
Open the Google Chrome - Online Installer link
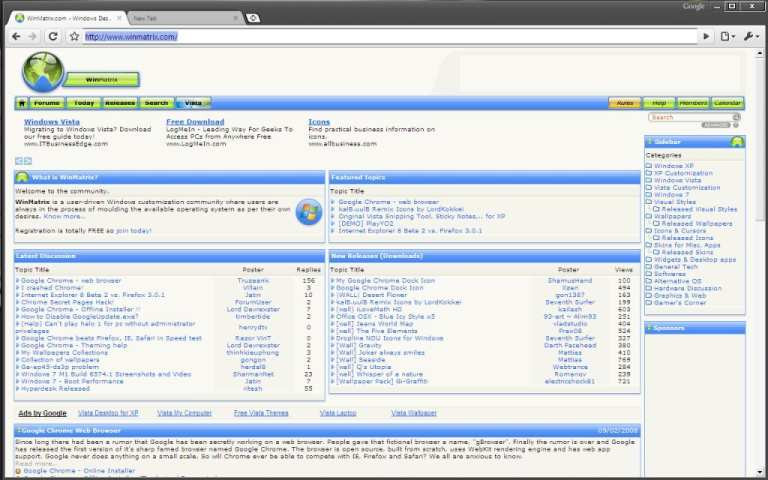click(x=79, y=471)
